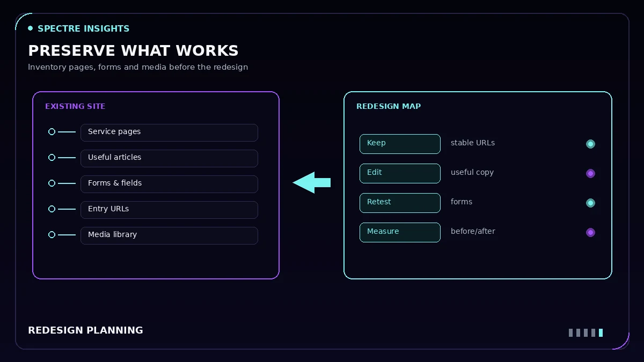Click the circle node beside Entry URLs
The image size is (644, 362).
(52, 209)
